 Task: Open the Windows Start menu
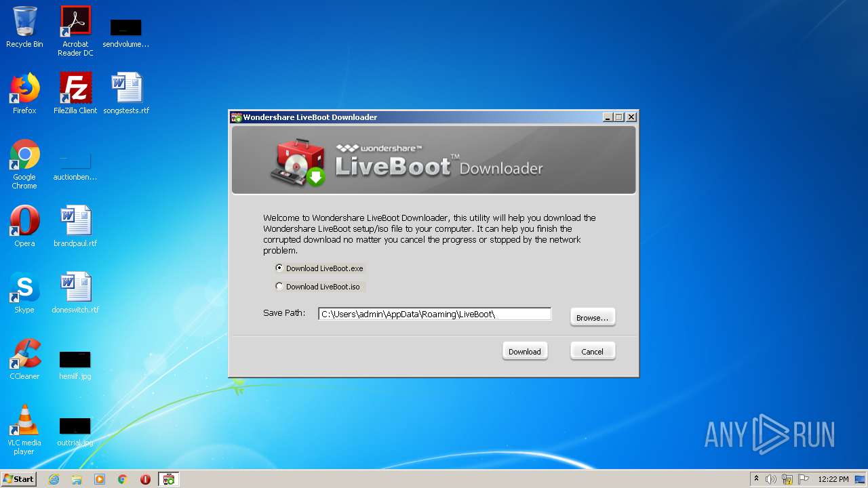18,479
